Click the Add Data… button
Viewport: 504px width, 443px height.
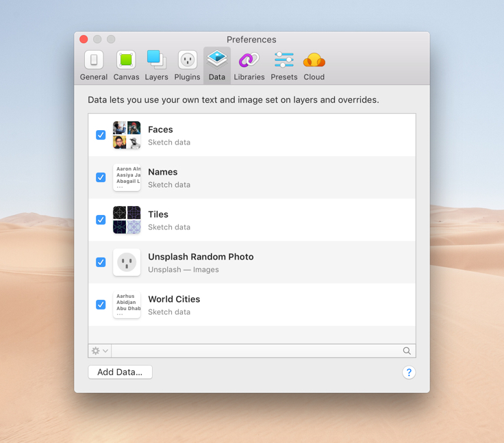click(x=121, y=372)
